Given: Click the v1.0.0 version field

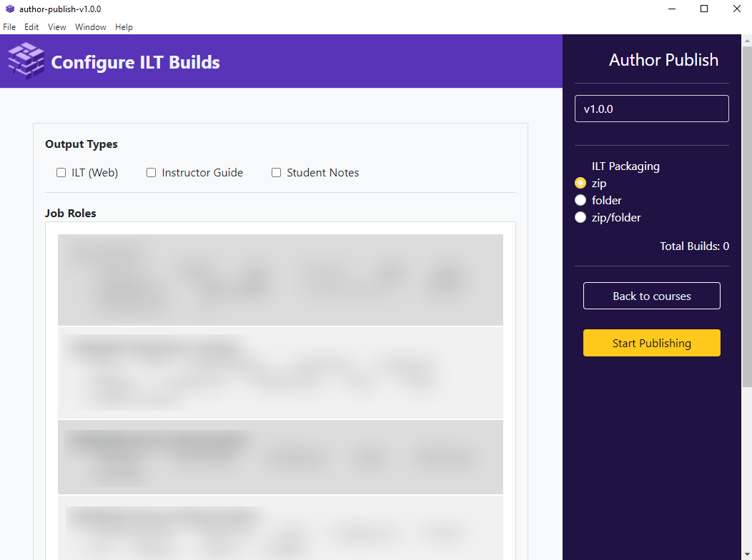Looking at the screenshot, I should [x=651, y=108].
